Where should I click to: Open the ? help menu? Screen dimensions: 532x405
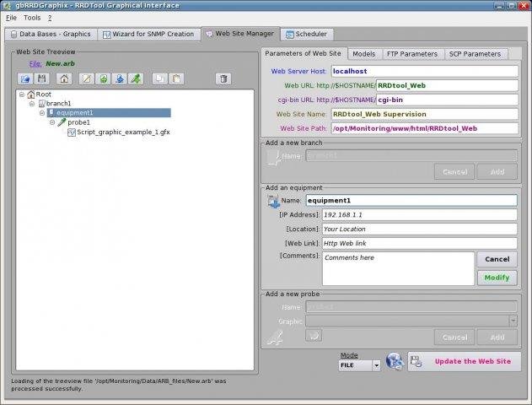coord(50,18)
